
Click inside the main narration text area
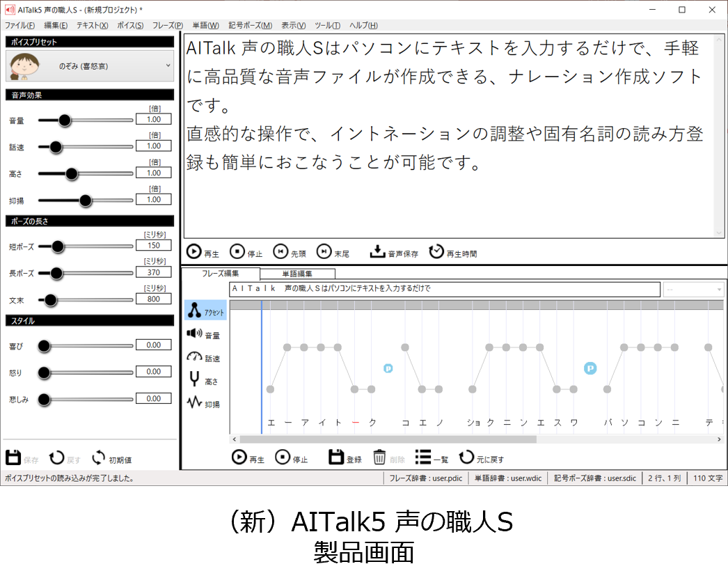449,136
